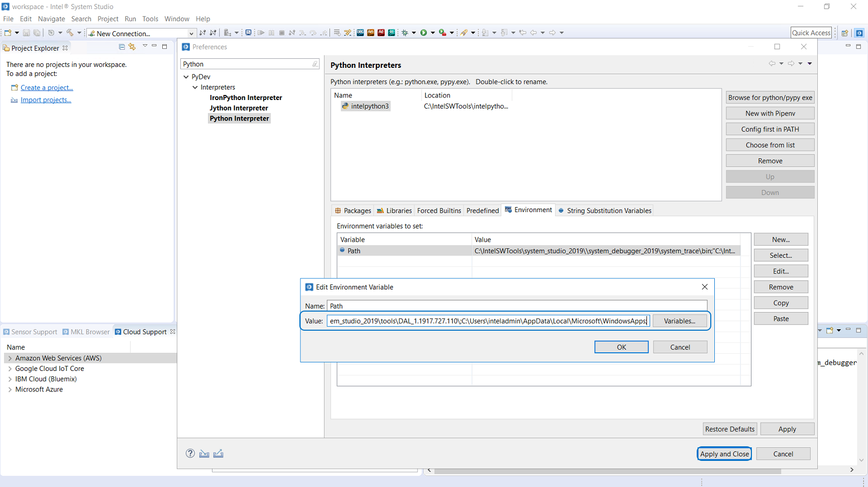This screenshot has height=487, width=868.
Task: Open the Tools menu
Action: pyautogui.click(x=150, y=19)
